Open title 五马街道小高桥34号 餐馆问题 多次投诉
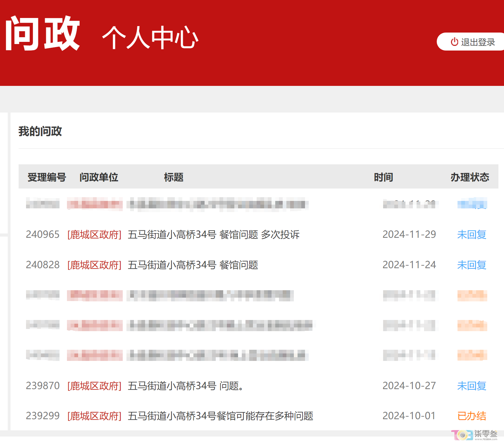 (x=214, y=235)
